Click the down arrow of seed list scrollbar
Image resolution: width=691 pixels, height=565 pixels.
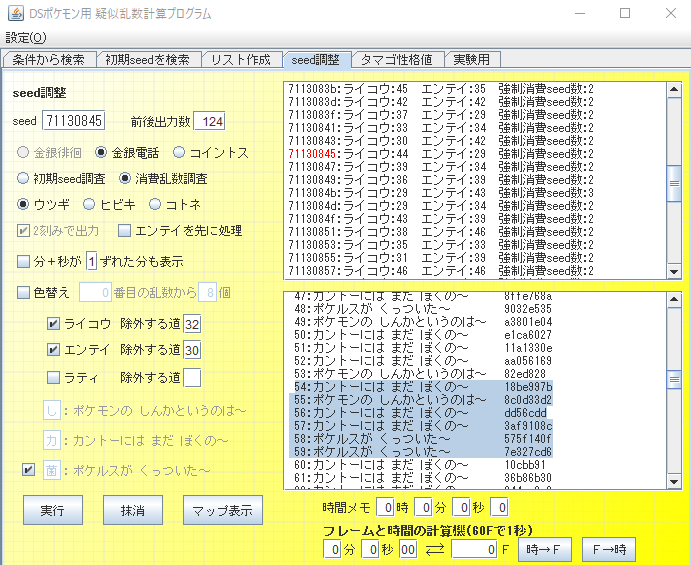pos(674,272)
